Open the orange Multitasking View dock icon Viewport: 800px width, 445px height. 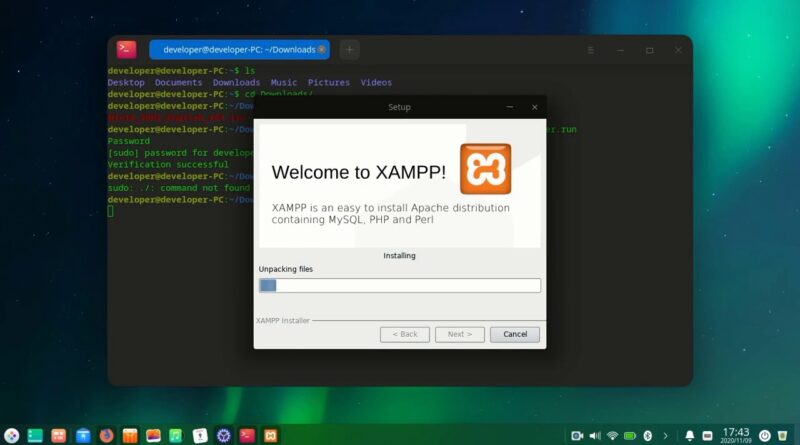(59, 436)
